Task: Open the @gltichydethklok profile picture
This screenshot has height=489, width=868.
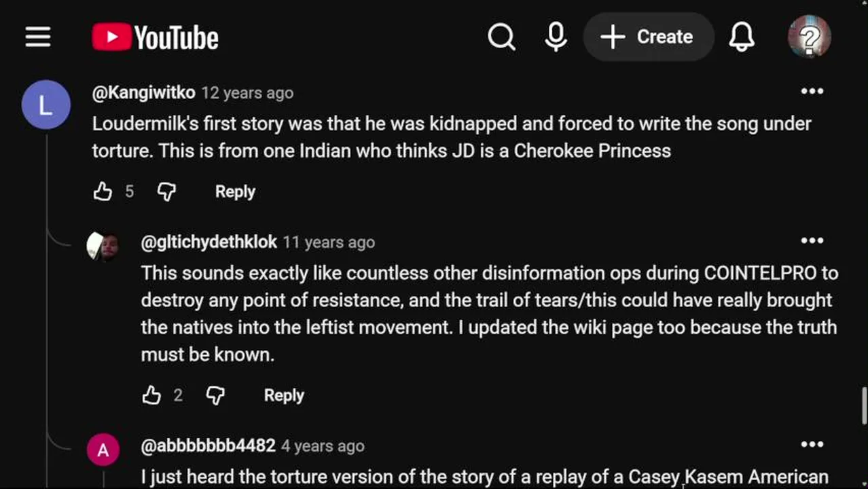Action: pos(103,246)
